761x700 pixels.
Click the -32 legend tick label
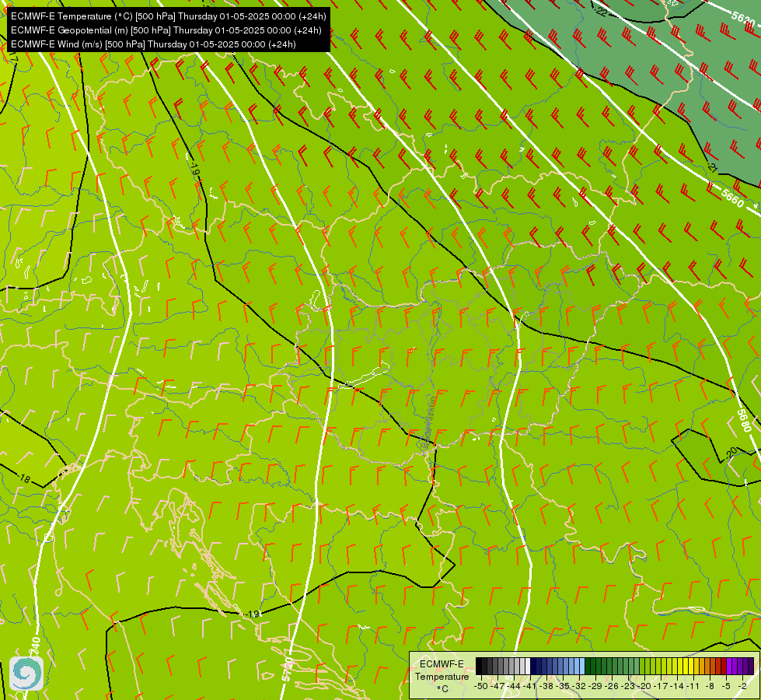580,685
